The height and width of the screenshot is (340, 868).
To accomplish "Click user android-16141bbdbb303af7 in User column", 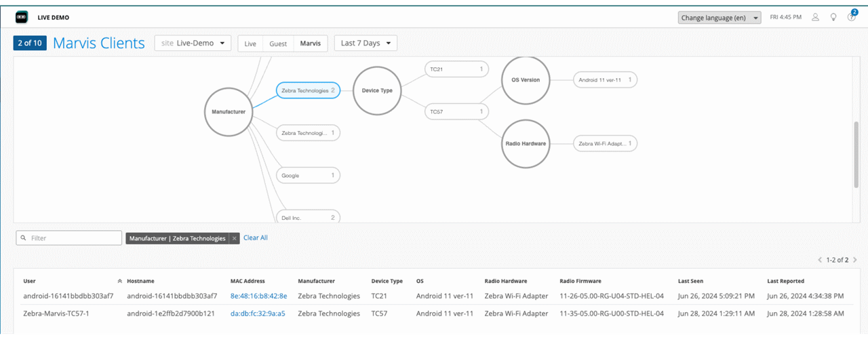I will pyautogui.click(x=68, y=296).
